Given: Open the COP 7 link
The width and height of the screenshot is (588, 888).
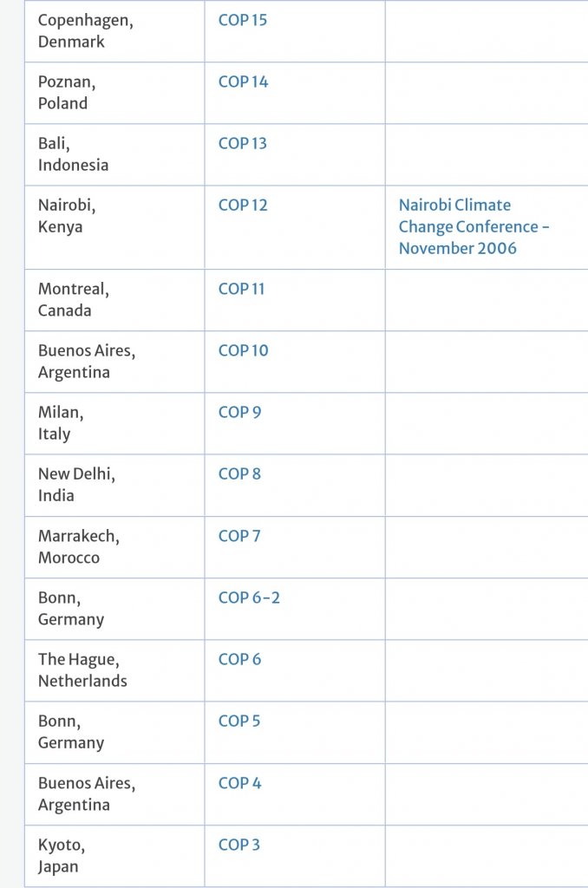Looking at the screenshot, I should 239,536.
